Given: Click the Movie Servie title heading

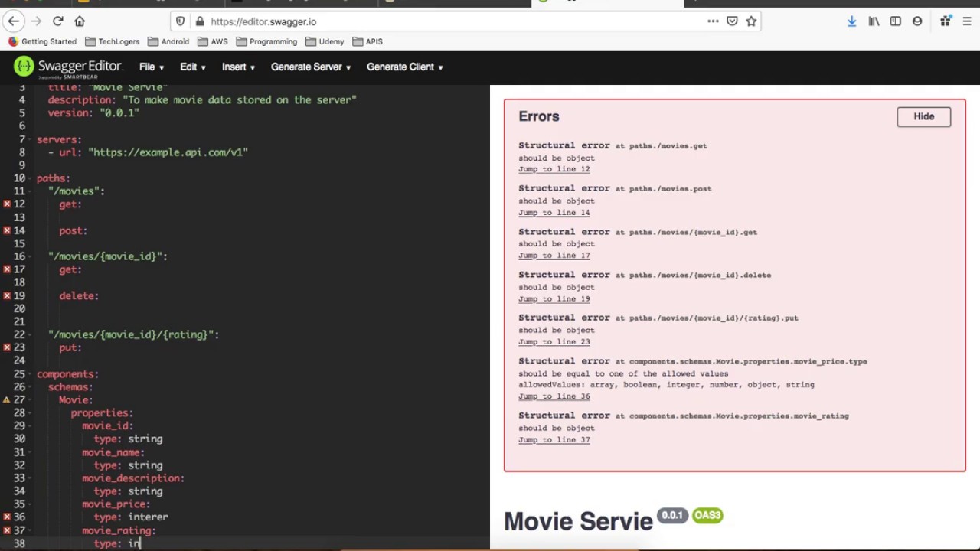Looking at the screenshot, I should (x=578, y=522).
